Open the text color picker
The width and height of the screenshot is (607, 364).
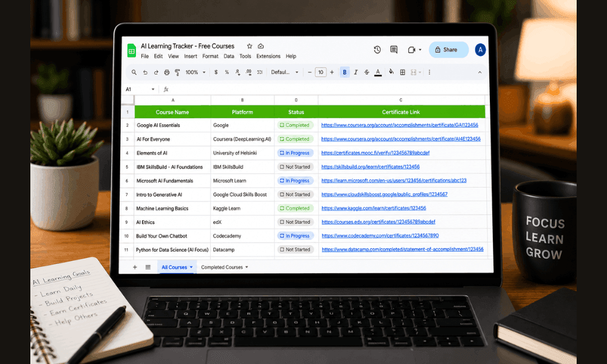tap(378, 72)
